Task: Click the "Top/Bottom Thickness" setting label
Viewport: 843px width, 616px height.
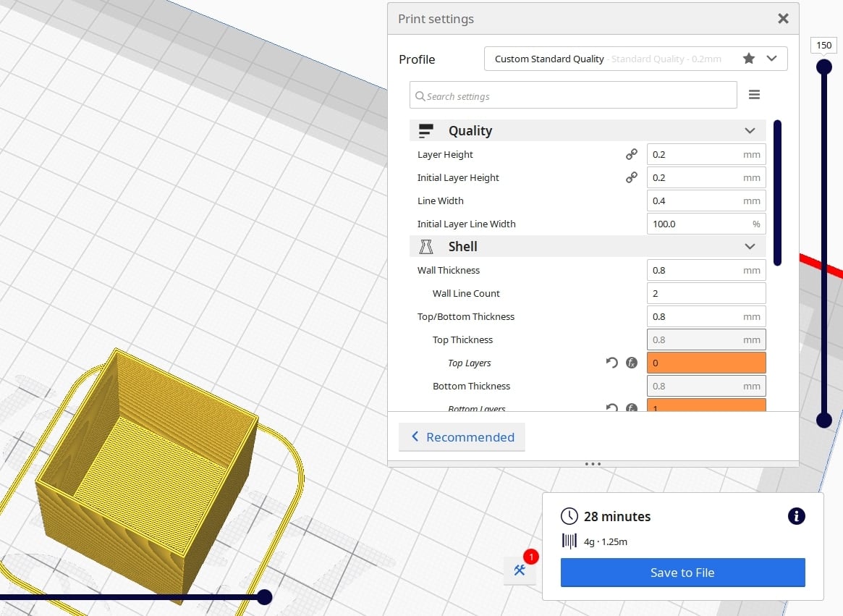Action: (x=465, y=316)
